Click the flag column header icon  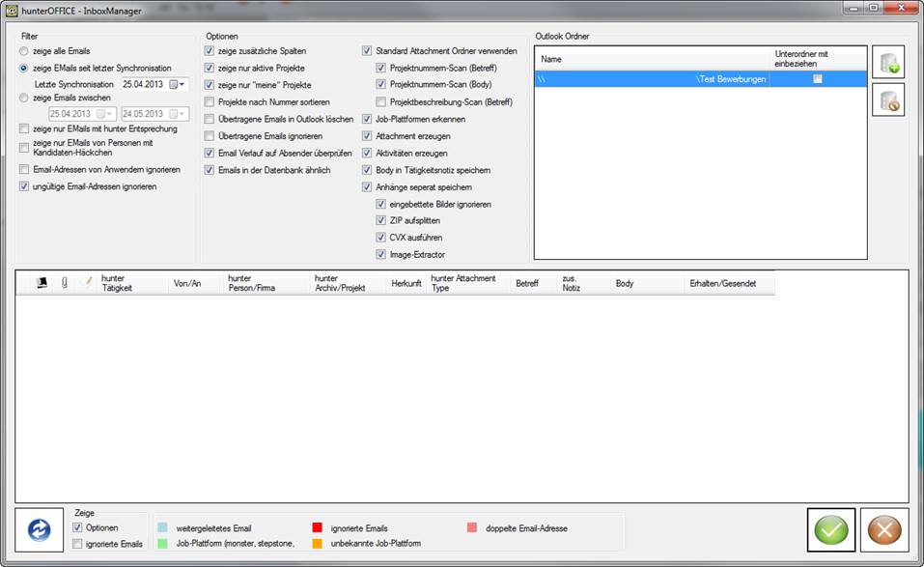point(42,283)
